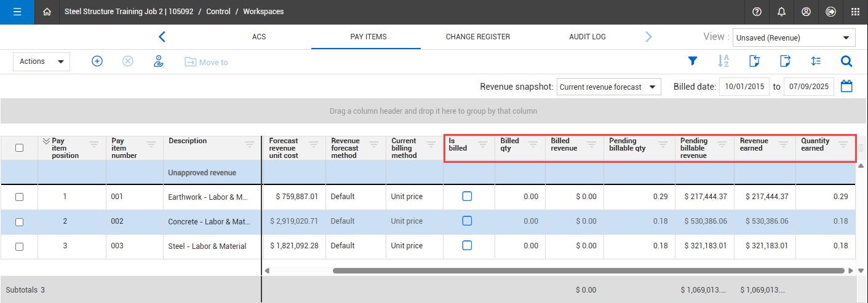868x303 pixels.
Task: Click the horizontal scrollbar of the grid
Action: 587,270
